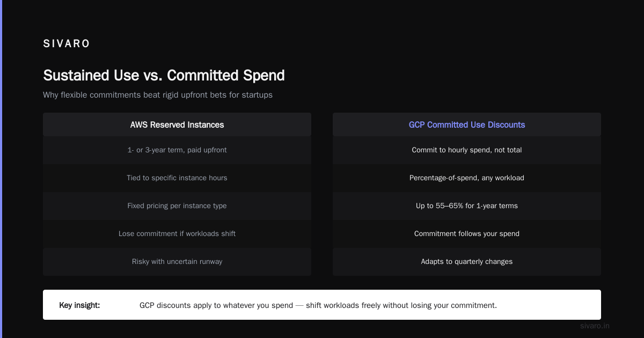Image resolution: width=644 pixels, height=338 pixels.
Task: Click the 'GCP Committed Use Discounts' column header
Action: tap(467, 124)
